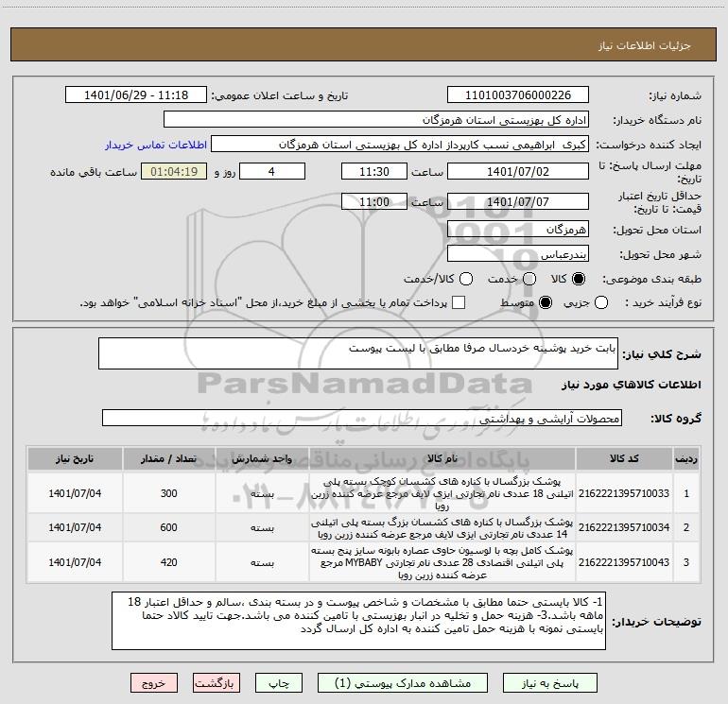Click need date cell in row 2
Screen dimensions: 728x704
click(x=75, y=527)
